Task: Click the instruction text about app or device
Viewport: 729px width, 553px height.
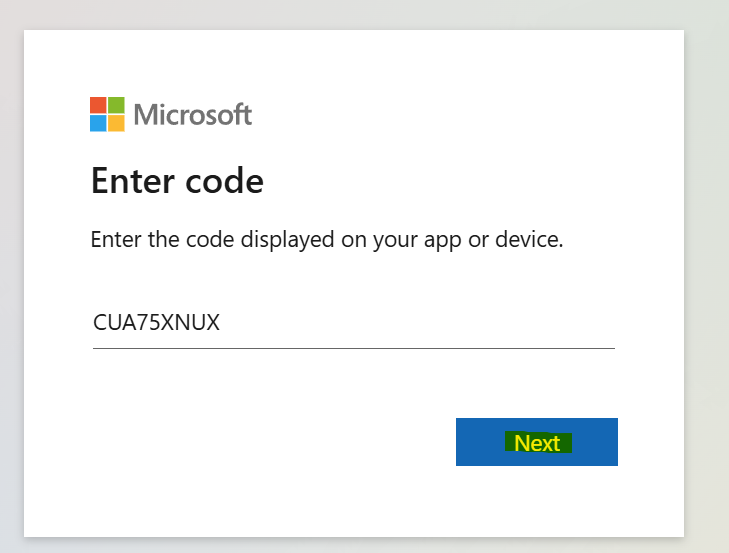Action: click(327, 240)
